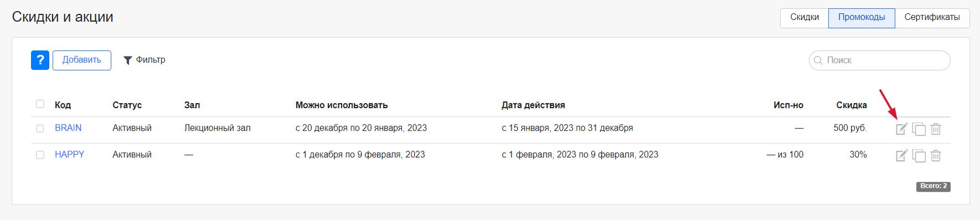Open the BRAIN code link
Viewport: 980px width, 220px height.
click(x=68, y=128)
